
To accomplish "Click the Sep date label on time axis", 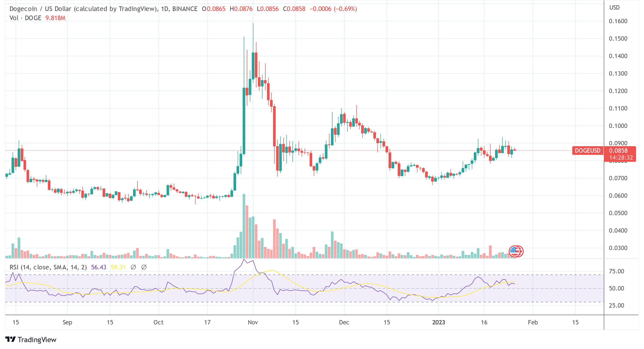I will click(67, 322).
